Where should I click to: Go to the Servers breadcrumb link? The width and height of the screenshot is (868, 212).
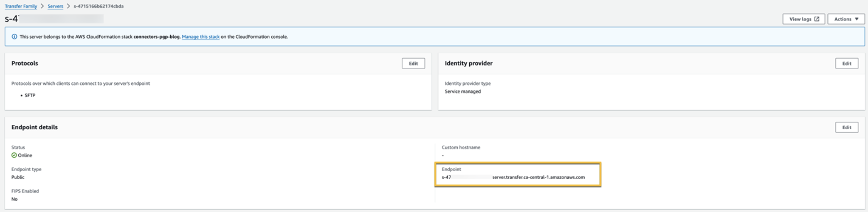pos(55,6)
